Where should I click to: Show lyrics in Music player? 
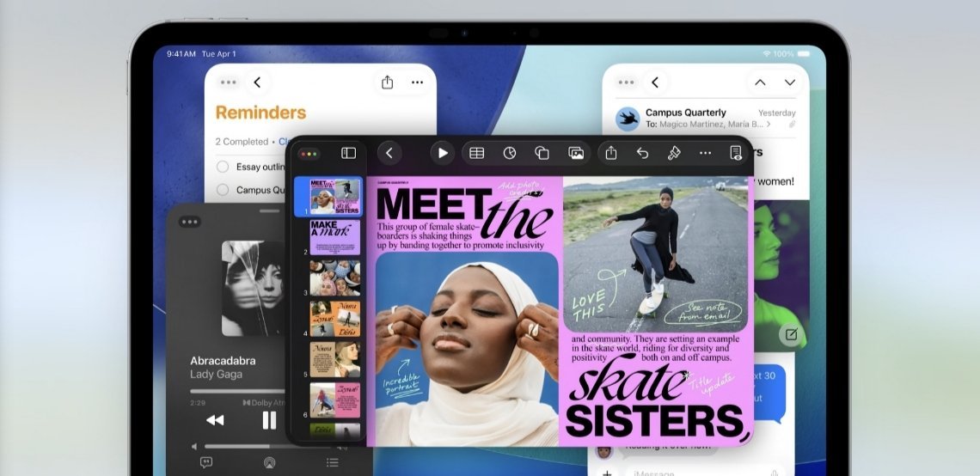pos(206,462)
